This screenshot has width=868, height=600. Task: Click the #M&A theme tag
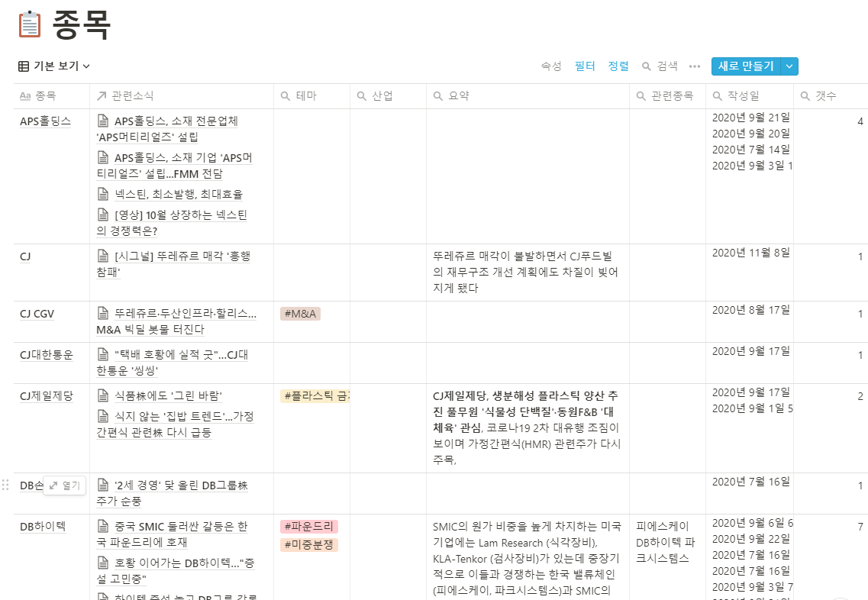click(x=300, y=314)
